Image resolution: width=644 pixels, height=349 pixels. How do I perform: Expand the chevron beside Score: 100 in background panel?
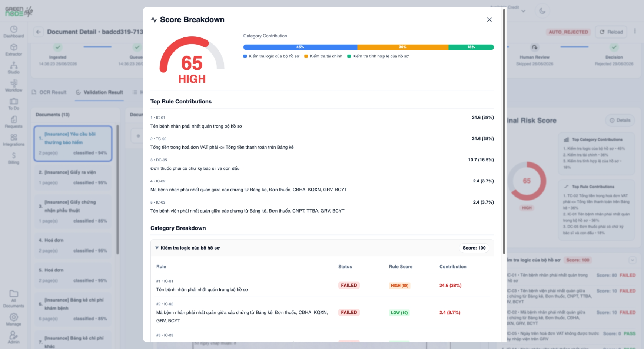[x=633, y=260]
